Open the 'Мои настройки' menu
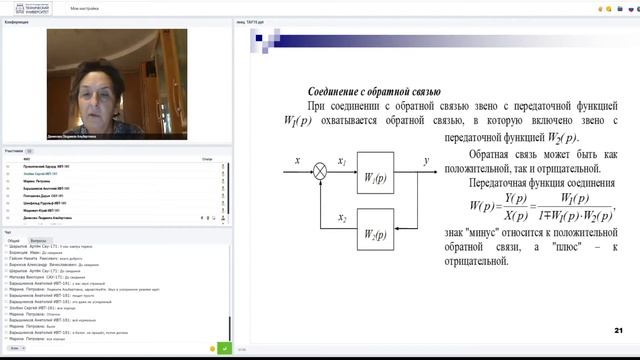The height and width of the screenshot is (360, 640). click(x=84, y=9)
